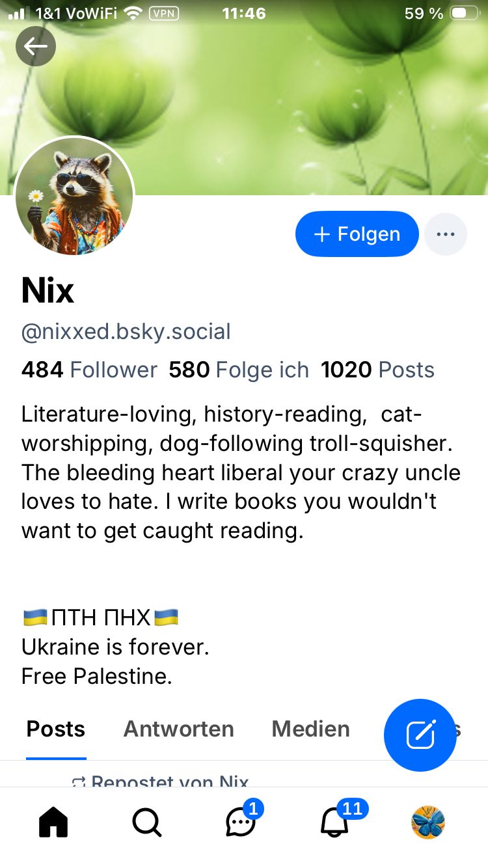Tap the back arrow button
This screenshot has width=488, height=868.
pyautogui.click(x=36, y=46)
